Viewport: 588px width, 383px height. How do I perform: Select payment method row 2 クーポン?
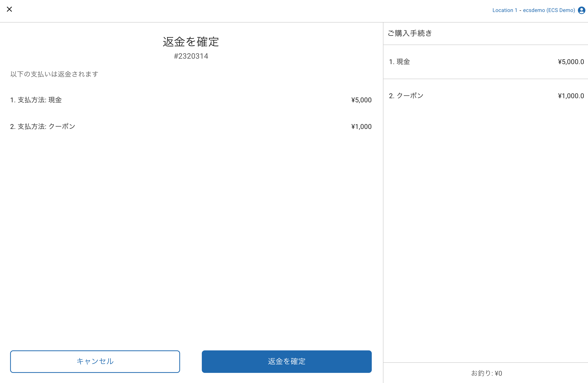coord(43,126)
